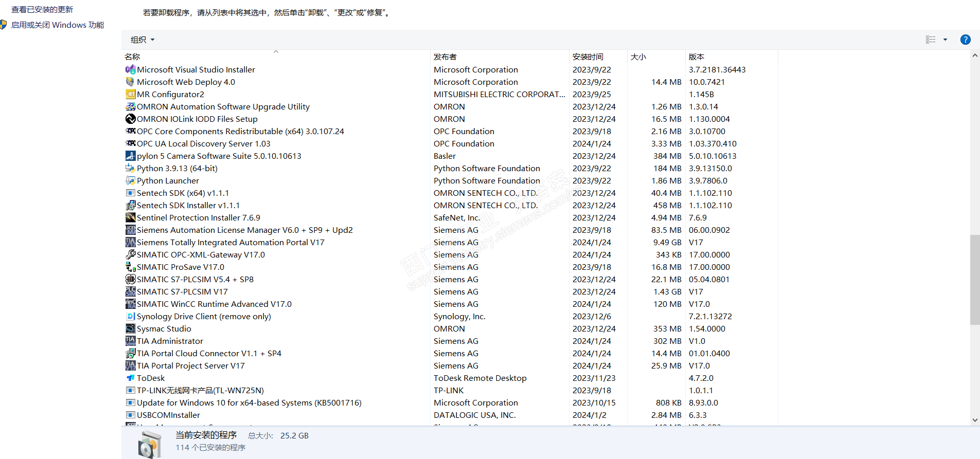The width and height of the screenshot is (980, 459).
Task: Click the "2023/11/23" install date cell
Action: [x=594, y=378]
